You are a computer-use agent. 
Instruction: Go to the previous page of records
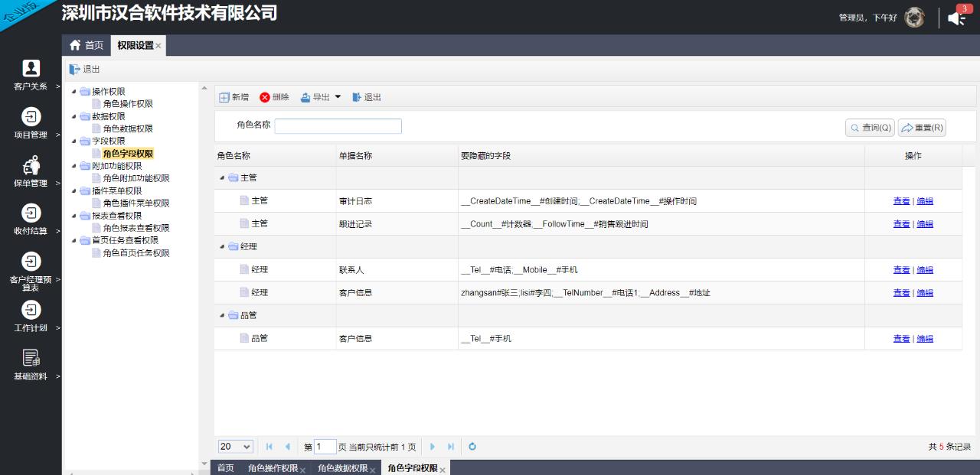pos(288,447)
